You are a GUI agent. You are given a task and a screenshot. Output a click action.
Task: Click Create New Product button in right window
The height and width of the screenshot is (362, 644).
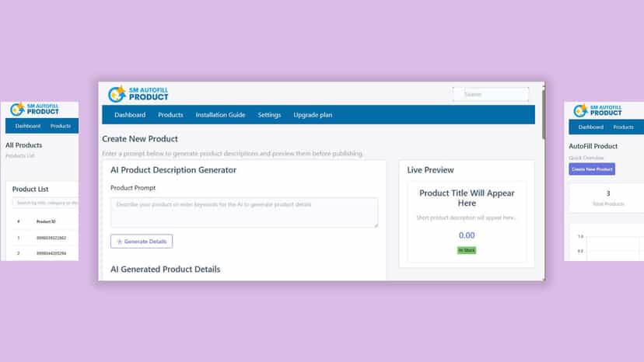coord(592,169)
